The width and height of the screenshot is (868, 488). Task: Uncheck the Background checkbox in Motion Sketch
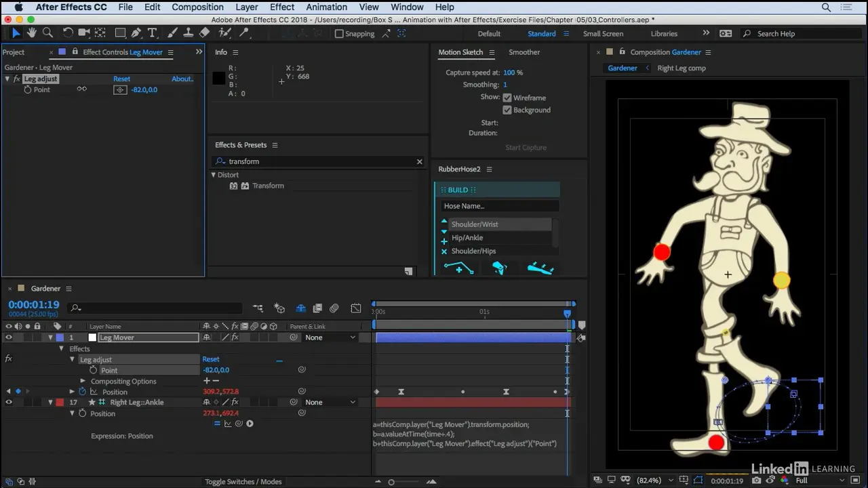[507, 110]
